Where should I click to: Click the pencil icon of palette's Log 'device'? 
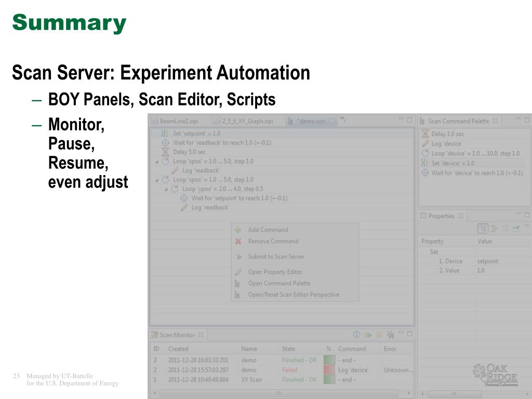coord(425,143)
